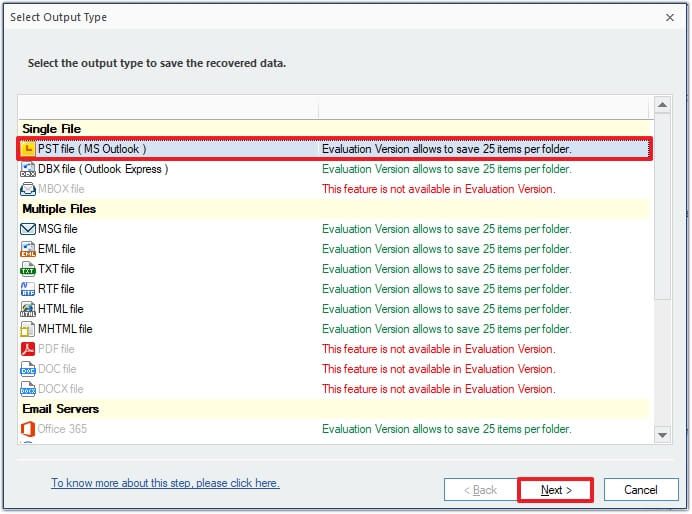
Task: Choose the MSG file label
Action: (x=57, y=229)
